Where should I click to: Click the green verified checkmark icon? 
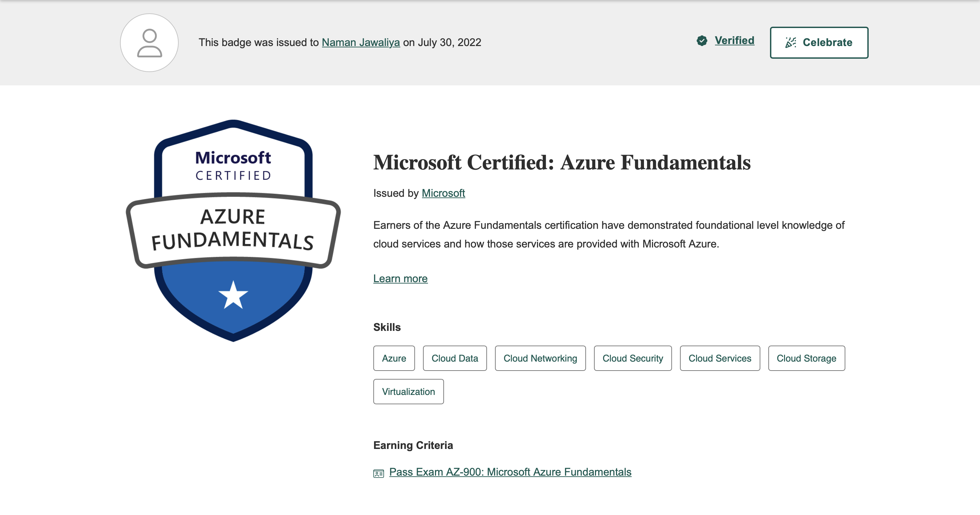(x=702, y=40)
